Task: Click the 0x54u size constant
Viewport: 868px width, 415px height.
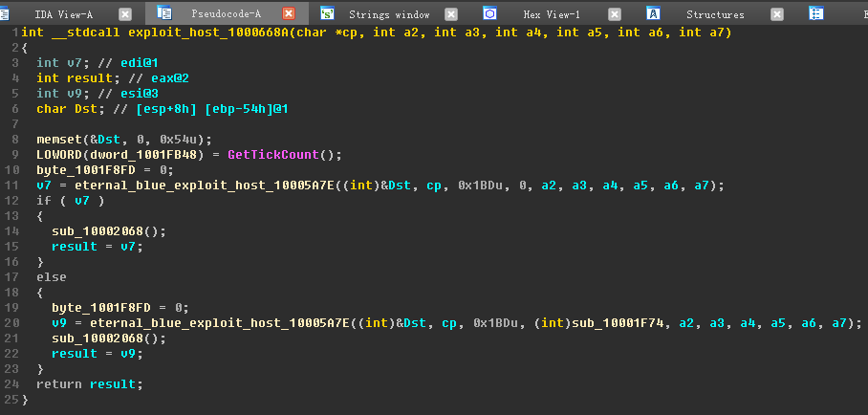Action: (x=178, y=139)
